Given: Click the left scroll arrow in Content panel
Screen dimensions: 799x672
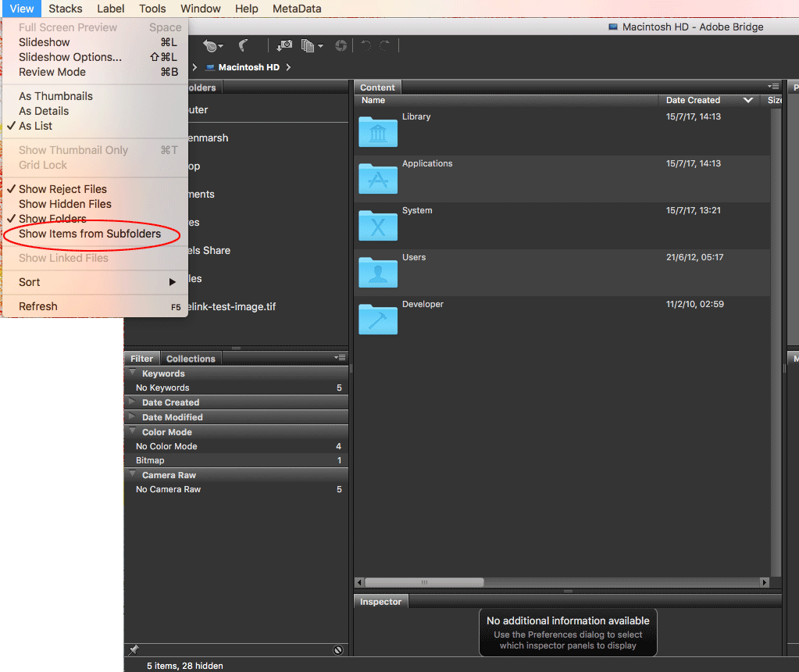Looking at the screenshot, I should pyautogui.click(x=360, y=582).
